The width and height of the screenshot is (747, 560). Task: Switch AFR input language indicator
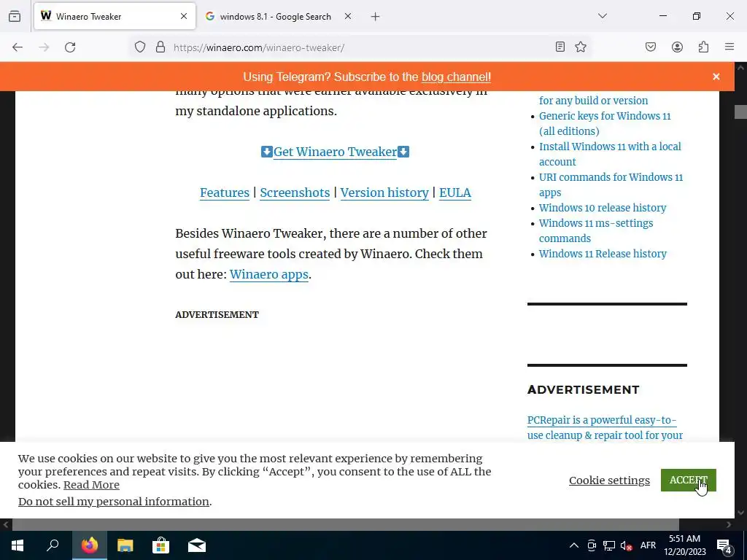click(x=648, y=545)
